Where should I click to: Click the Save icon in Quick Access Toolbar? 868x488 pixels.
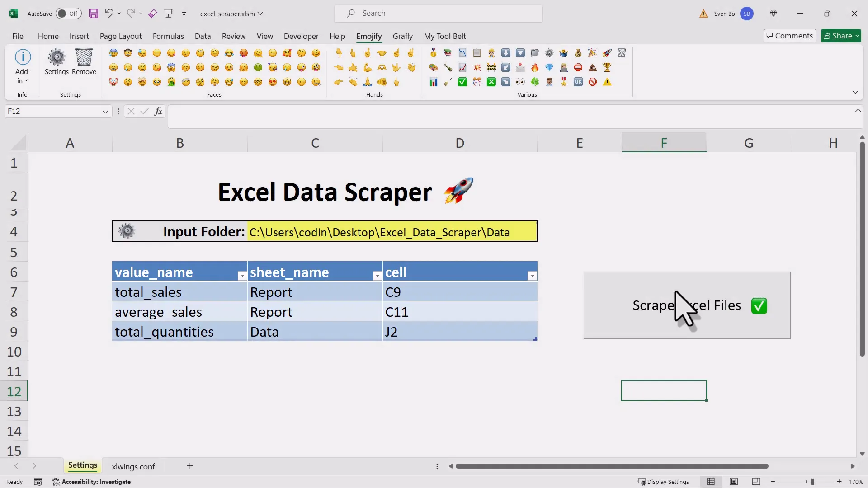click(94, 14)
